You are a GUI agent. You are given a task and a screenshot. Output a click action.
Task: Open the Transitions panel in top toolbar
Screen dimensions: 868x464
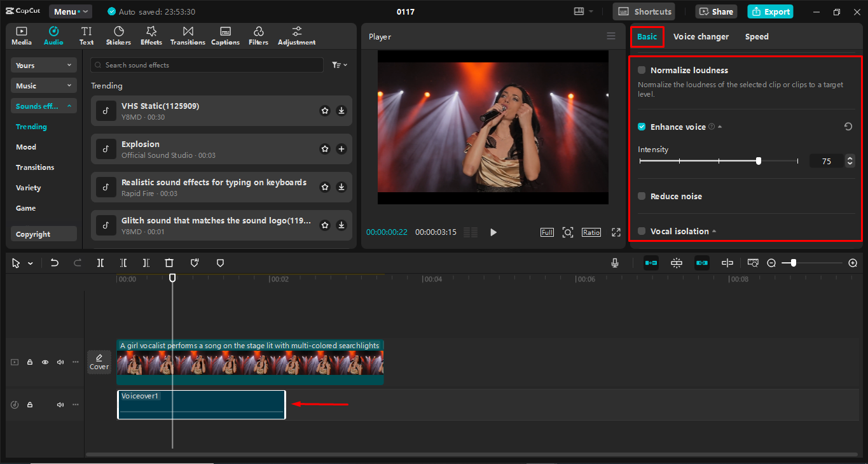click(188, 36)
